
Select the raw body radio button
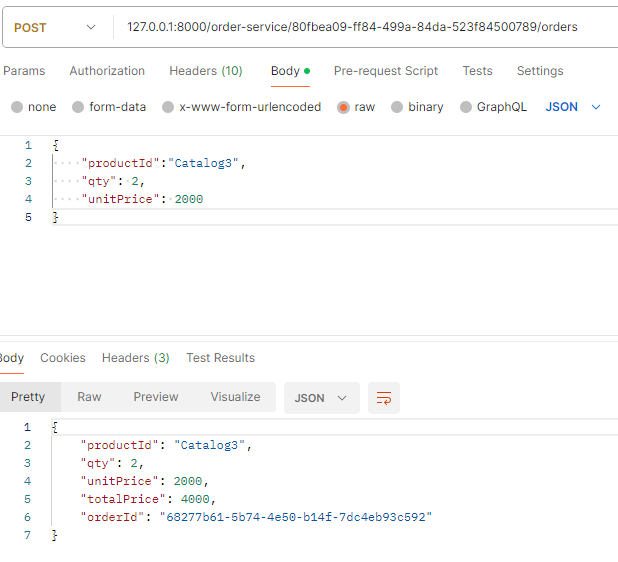point(343,107)
